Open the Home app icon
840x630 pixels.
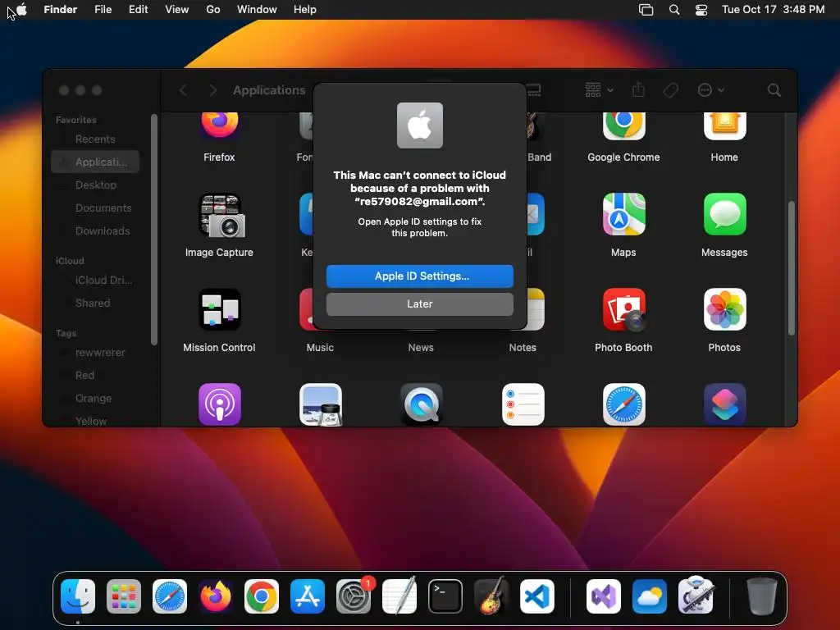pos(724,126)
